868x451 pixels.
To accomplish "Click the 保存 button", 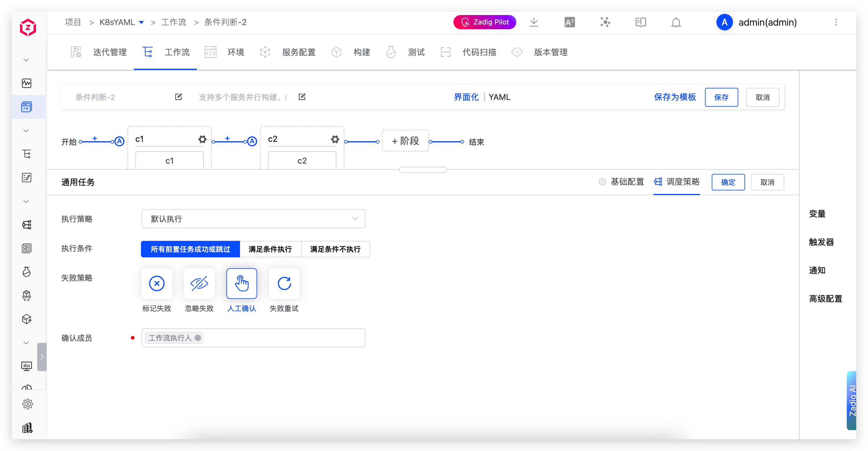I will [x=721, y=97].
